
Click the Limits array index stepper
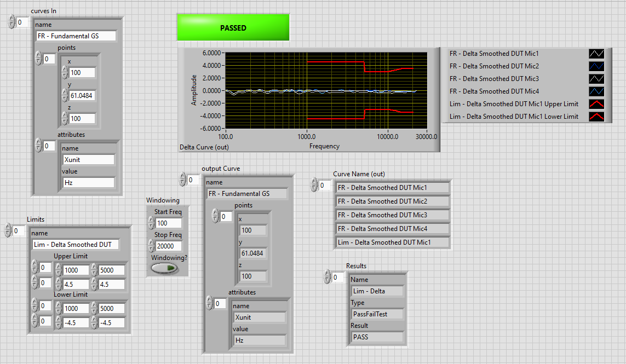(x=8, y=231)
